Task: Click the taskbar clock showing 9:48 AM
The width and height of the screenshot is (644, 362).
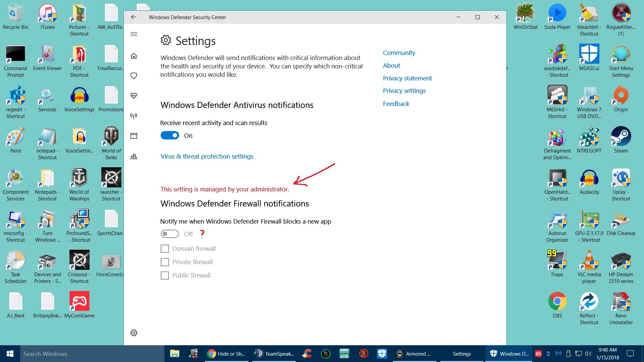Action: (608, 354)
